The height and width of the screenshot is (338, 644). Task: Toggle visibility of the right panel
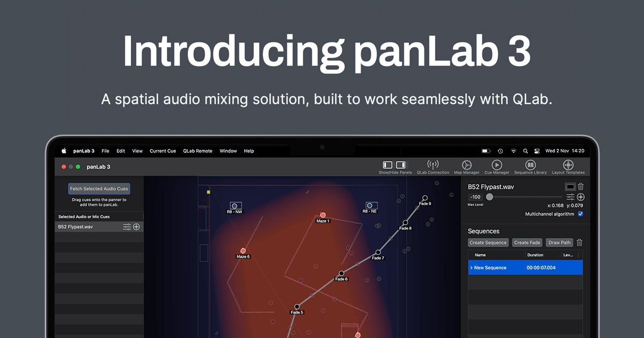[x=399, y=164]
